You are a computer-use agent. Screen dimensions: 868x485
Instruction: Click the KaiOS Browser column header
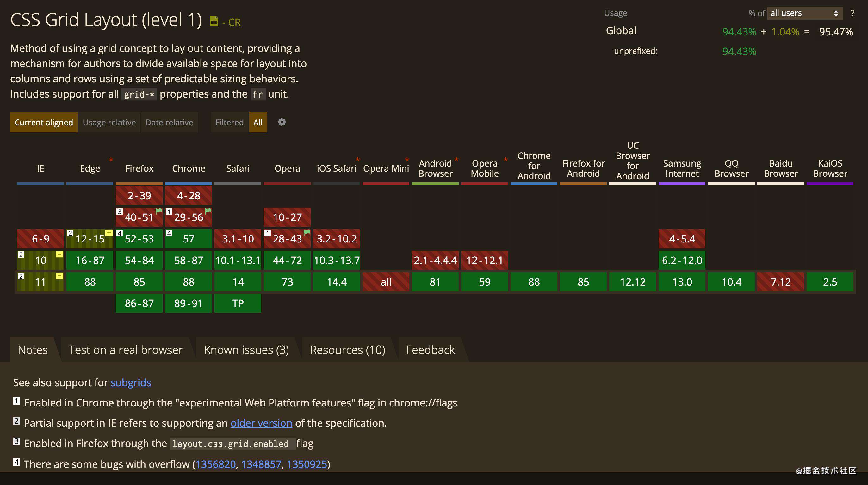pyautogui.click(x=830, y=168)
